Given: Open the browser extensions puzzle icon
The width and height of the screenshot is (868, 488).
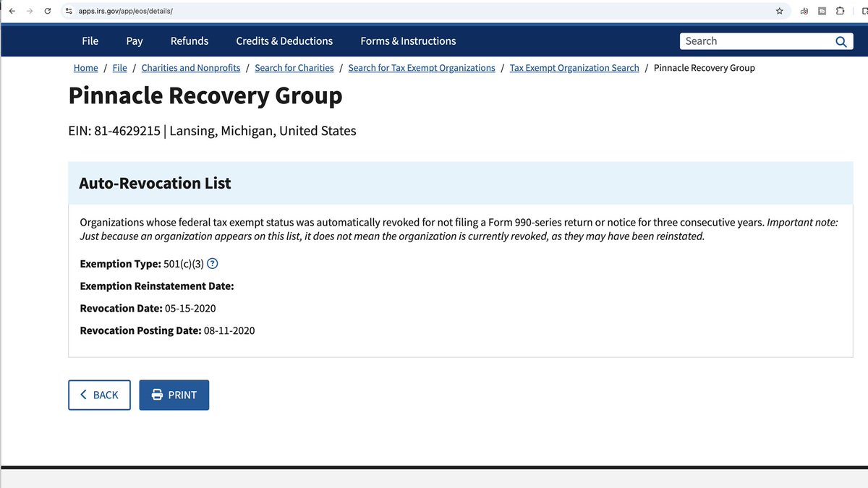Looking at the screenshot, I should pyautogui.click(x=840, y=11).
